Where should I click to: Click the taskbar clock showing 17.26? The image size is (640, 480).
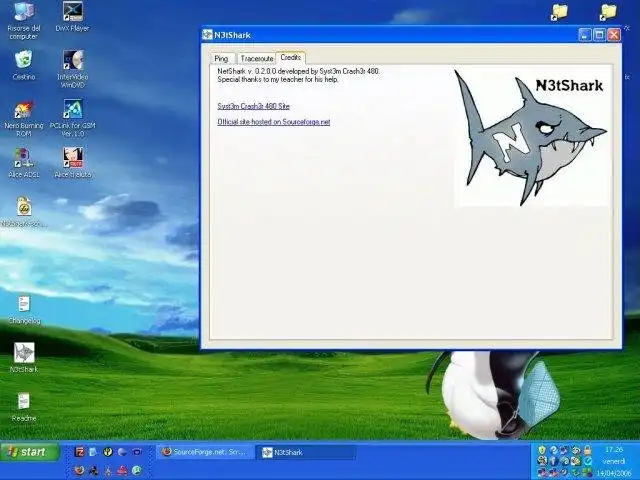click(614, 450)
